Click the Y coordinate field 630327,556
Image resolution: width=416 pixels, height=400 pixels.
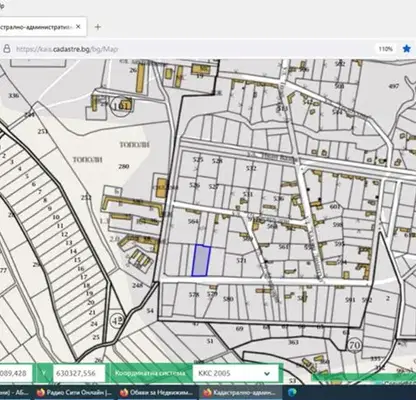pyautogui.click(x=79, y=373)
